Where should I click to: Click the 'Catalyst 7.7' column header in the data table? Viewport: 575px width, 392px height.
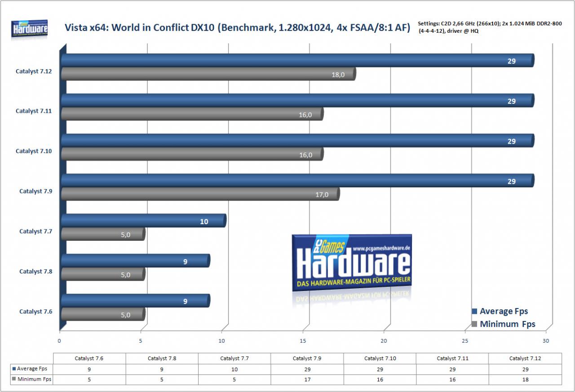(x=234, y=358)
